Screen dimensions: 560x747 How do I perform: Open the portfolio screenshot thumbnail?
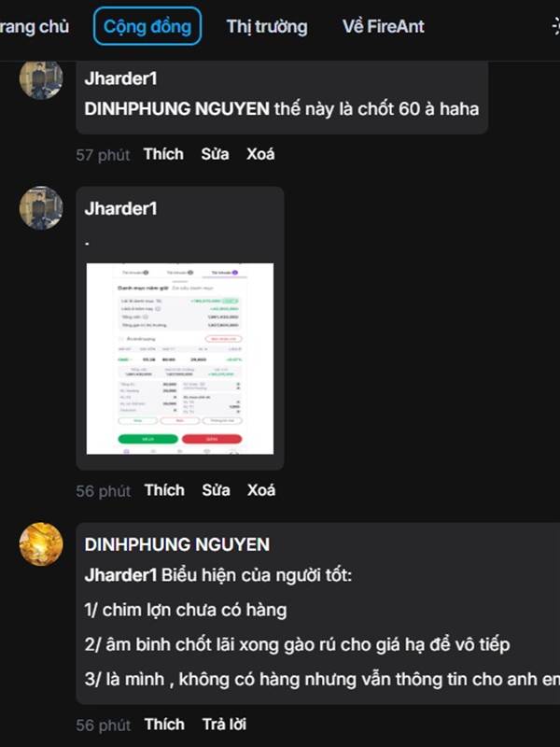pyautogui.click(x=180, y=359)
